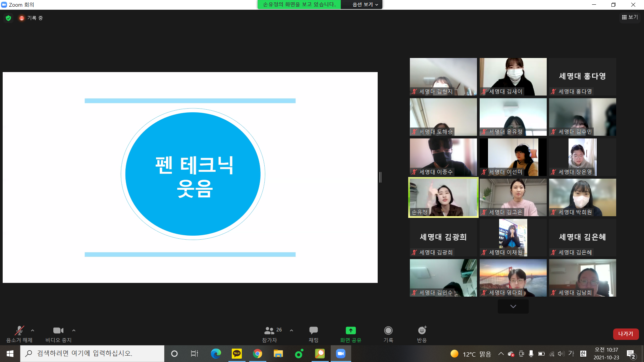Image resolution: width=644 pixels, height=362 pixels.
Task: Click the green encryption shield icon
Action: point(8,18)
